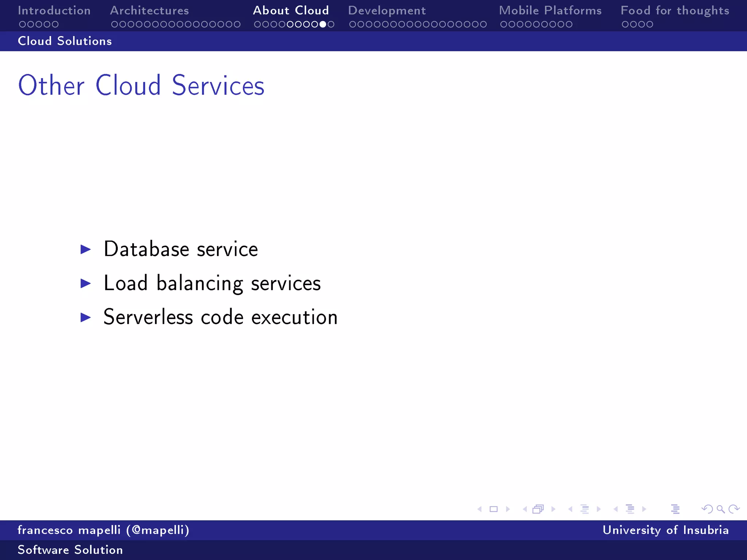747x560 pixels.
Task: Click University of Insubria in footer
Action: click(x=666, y=530)
